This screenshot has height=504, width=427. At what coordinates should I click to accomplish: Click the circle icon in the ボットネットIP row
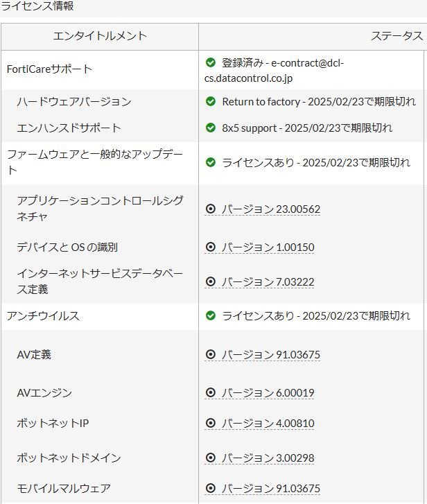coord(211,423)
